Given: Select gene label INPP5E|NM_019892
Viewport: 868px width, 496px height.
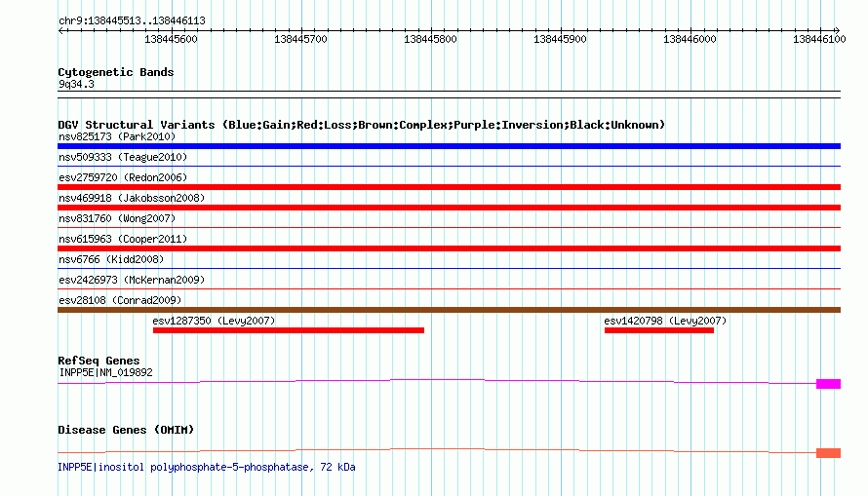Looking at the screenshot, I should pos(105,372).
